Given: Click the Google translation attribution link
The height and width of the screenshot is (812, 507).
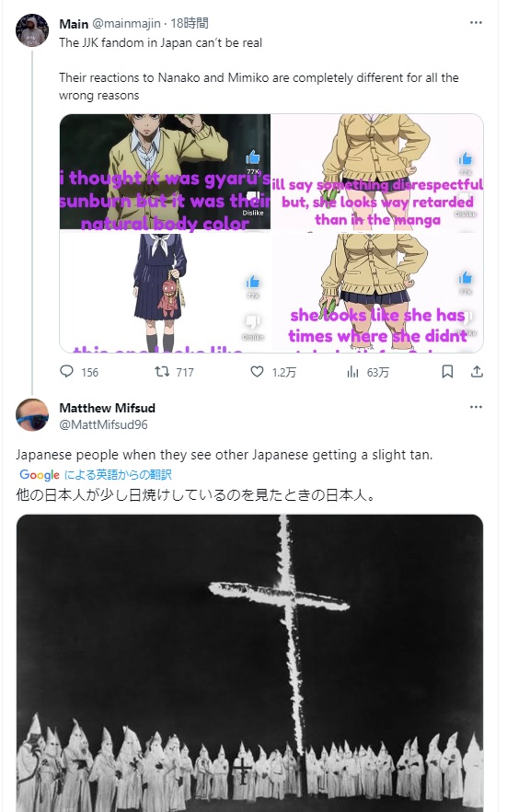Looking at the screenshot, I should [95, 474].
